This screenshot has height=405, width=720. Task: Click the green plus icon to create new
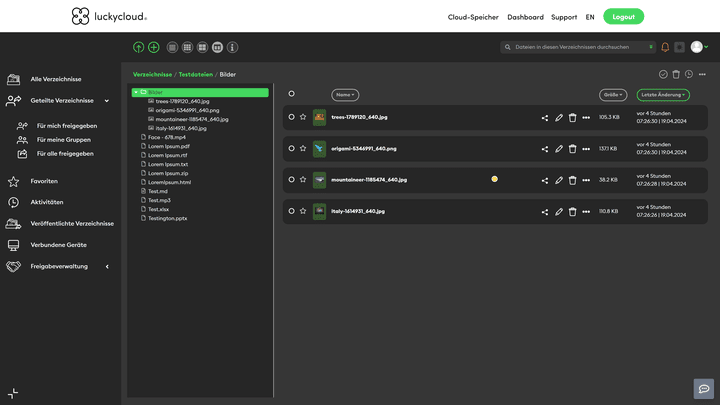(154, 47)
